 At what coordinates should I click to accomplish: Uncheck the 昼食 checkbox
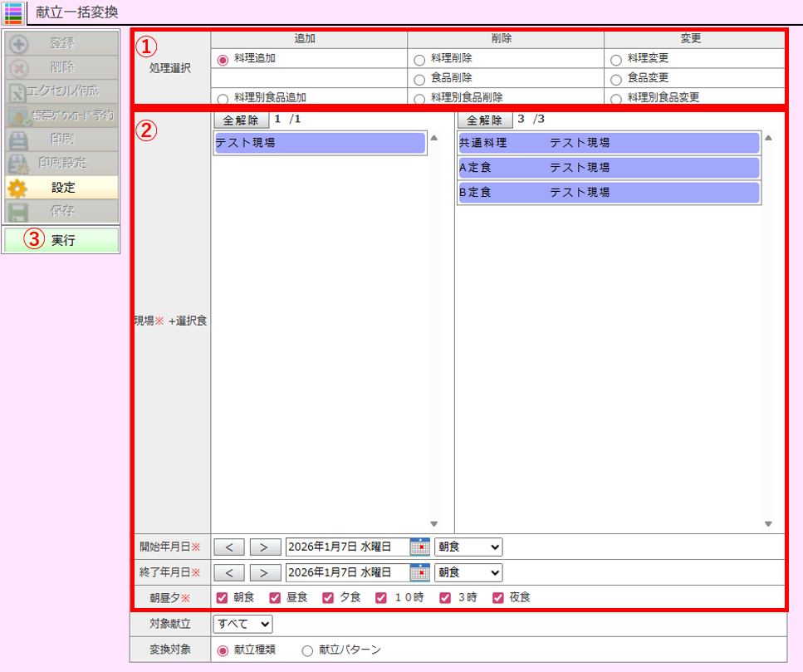275,597
